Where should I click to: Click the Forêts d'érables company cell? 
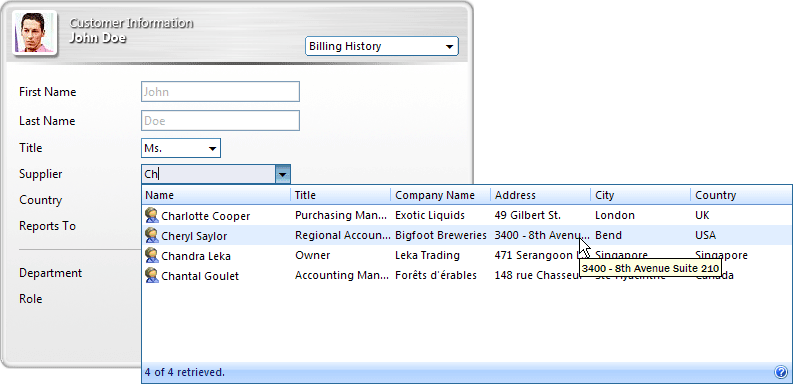436,275
